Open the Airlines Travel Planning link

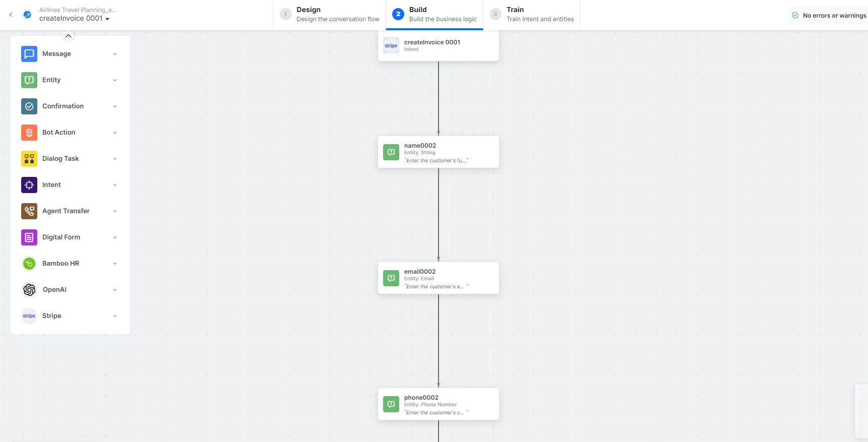click(77, 10)
